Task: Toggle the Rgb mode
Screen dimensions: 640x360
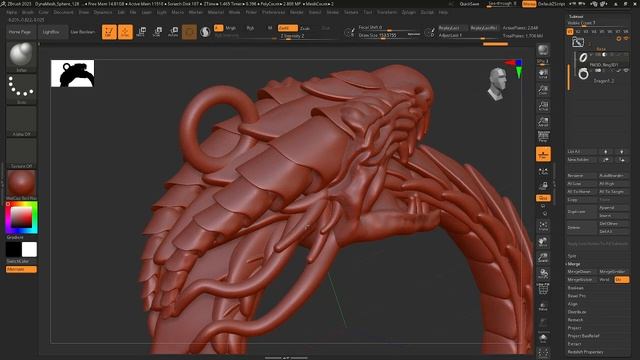Action: [x=250, y=28]
